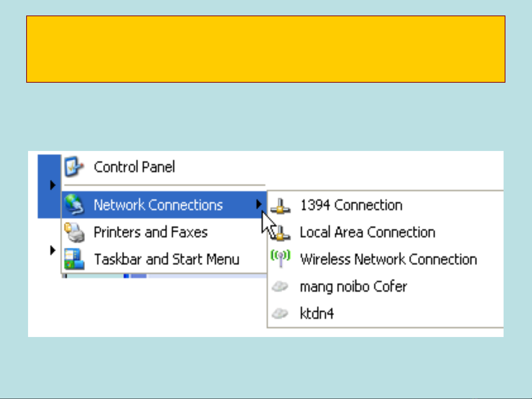The height and width of the screenshot is (399, 532).
Task: Click the Network Connections globe icon
Action: 75,205
